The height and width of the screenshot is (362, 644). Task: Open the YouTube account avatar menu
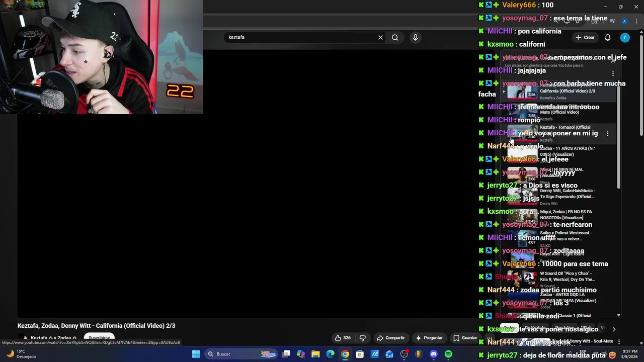[x=624, y=38]
